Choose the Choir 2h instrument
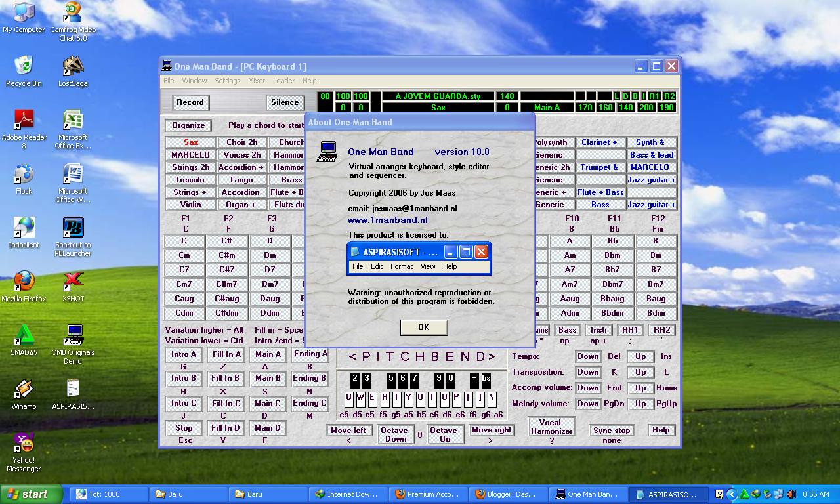 point(241,142)
